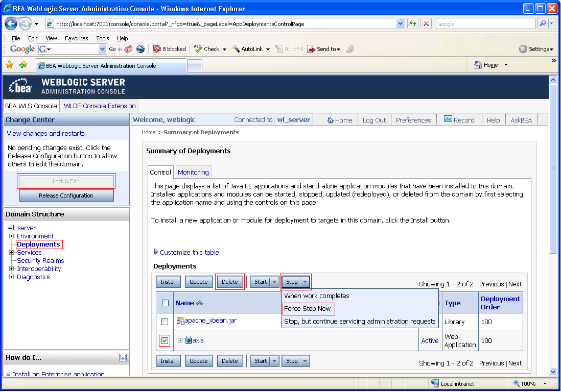The image size is (561, 392).
Task: Open the top Start button dropdown arrow
Action: (x=274, y=282)
